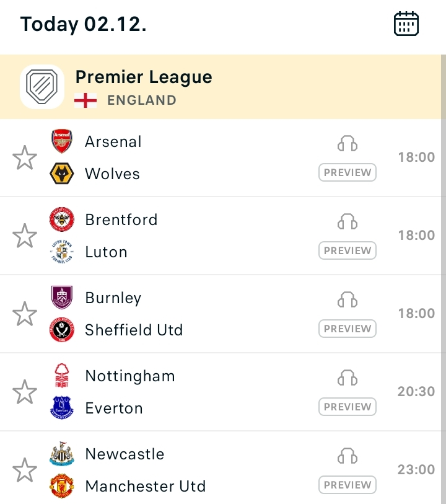This screenshot has width=446, height=504.
Task: Listen to Burnley vs Sheffield Utd audio
Action: coord(348,299)
